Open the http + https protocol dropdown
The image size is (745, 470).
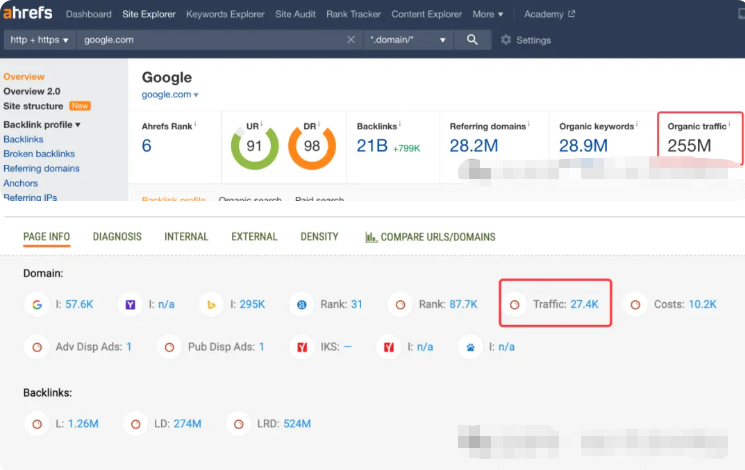point(39,40)
